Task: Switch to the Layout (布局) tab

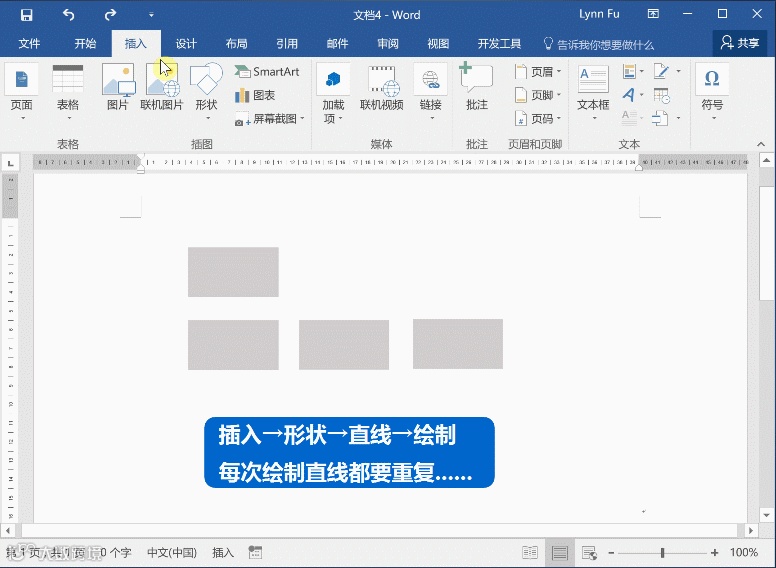Action: point(237,44)
